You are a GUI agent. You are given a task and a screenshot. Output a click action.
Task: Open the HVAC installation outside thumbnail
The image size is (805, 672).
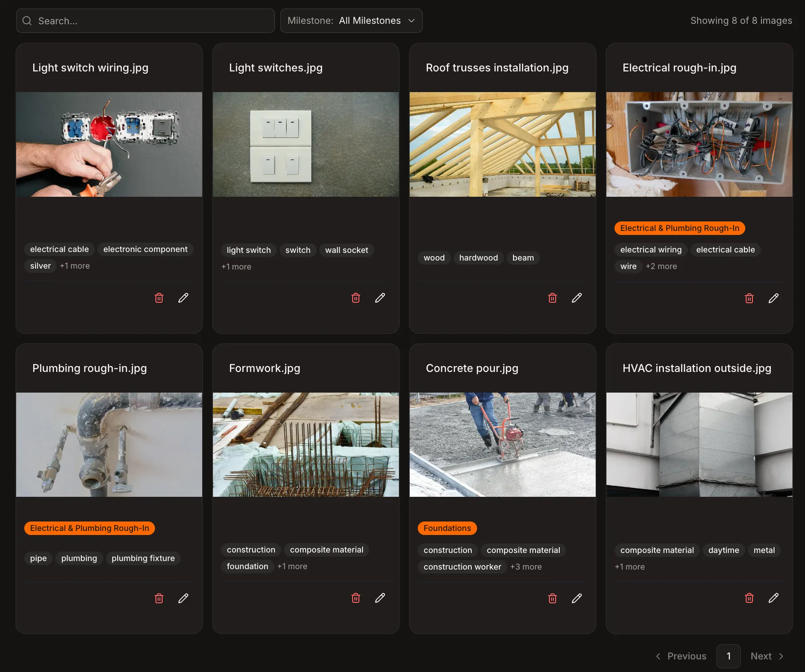click(x=699, y=445)
